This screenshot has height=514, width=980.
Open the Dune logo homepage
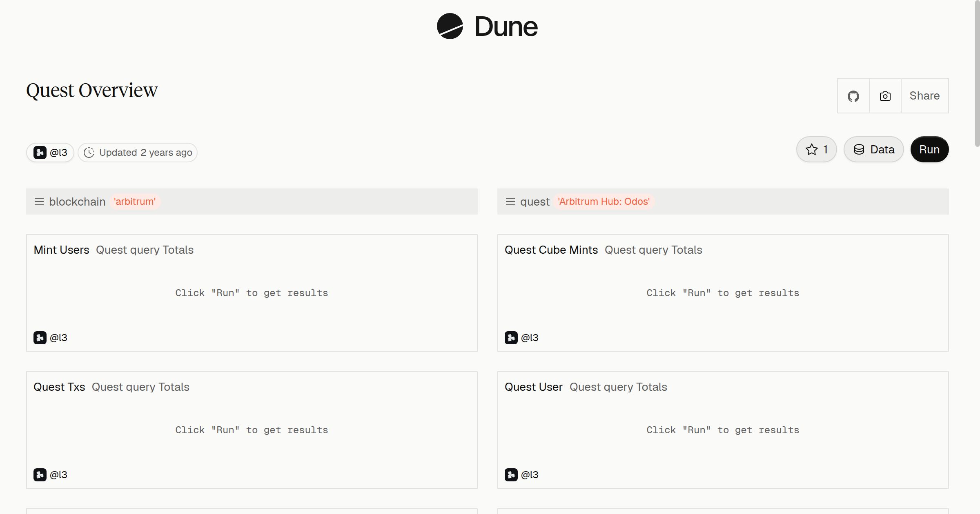[x=487, y=27]
